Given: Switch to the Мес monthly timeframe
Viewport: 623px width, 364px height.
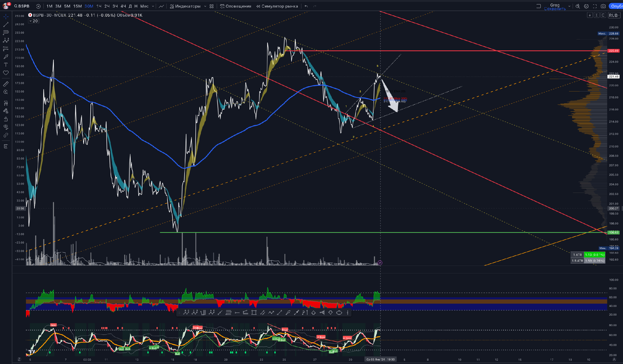Looking at the screenshot, I should pyautogui.click(x=145, y=6).
